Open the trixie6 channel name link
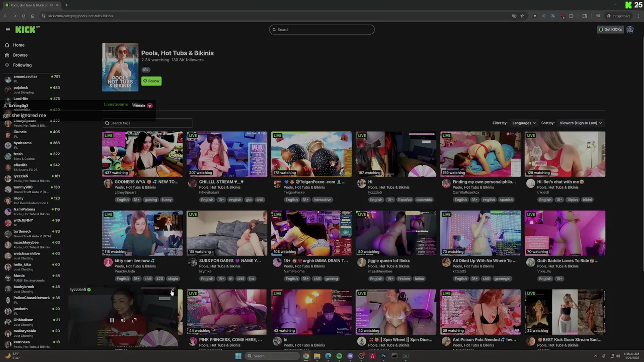Screen dimensions: 644x362 (543, 193)
